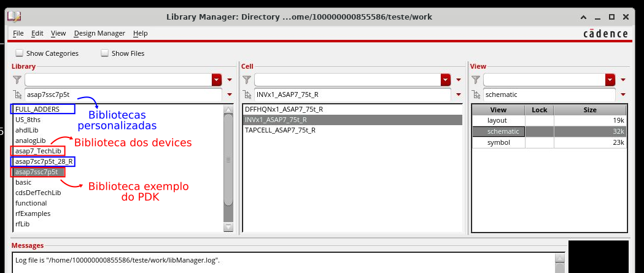Click the asap7ssc7p5t library name field
This screenshot has width=644, height=273.
[x=123, y=95]
